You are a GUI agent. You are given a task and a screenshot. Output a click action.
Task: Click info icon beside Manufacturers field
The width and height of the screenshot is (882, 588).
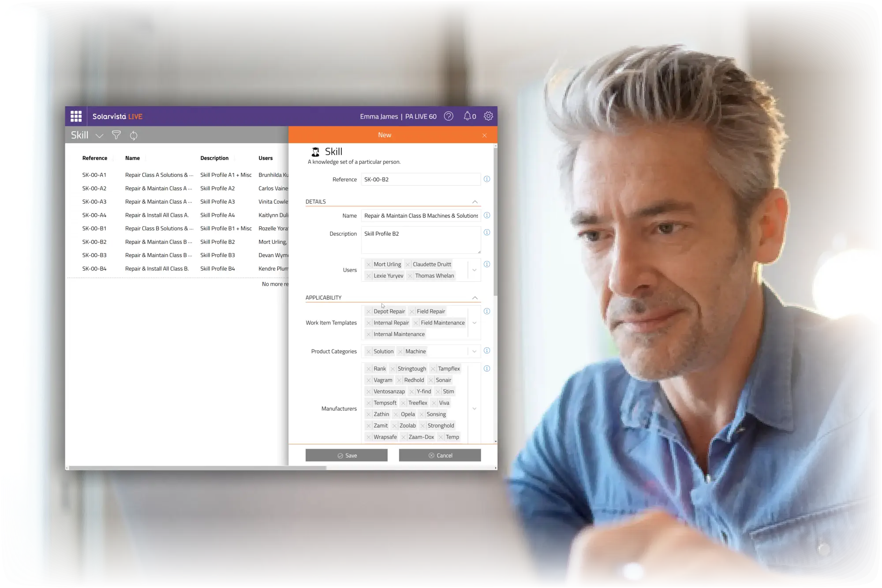[x=487, y=369]
